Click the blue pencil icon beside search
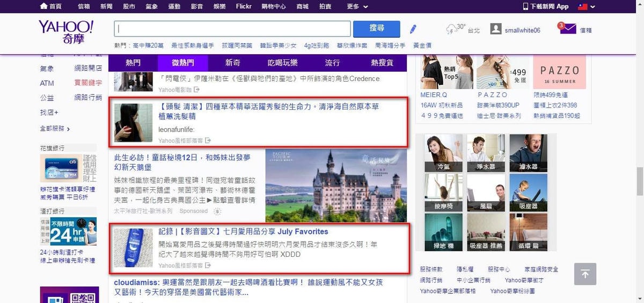 coord(413,29)
